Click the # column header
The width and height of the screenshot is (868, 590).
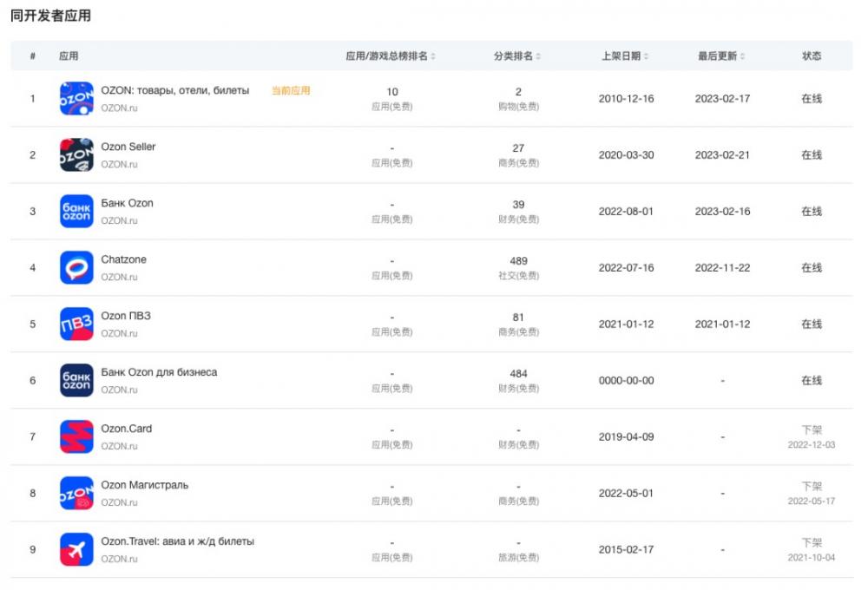pos(33,56)
